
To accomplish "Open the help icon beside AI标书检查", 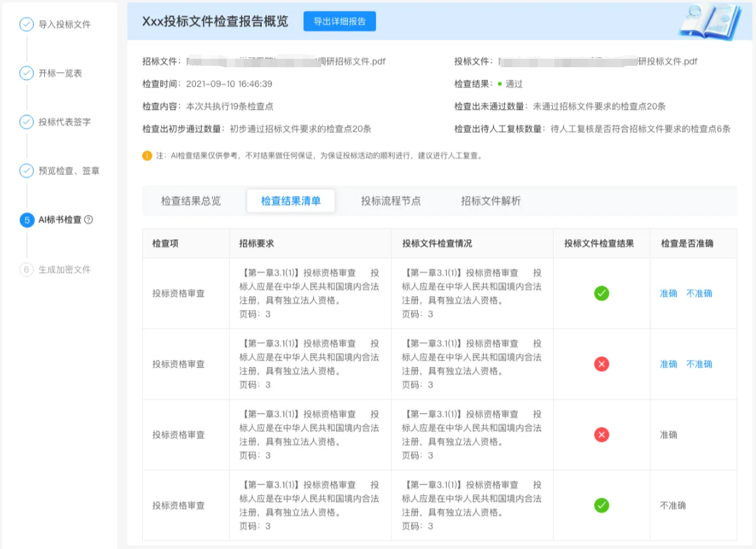I will pyautogui.click(x=89, y=219).
